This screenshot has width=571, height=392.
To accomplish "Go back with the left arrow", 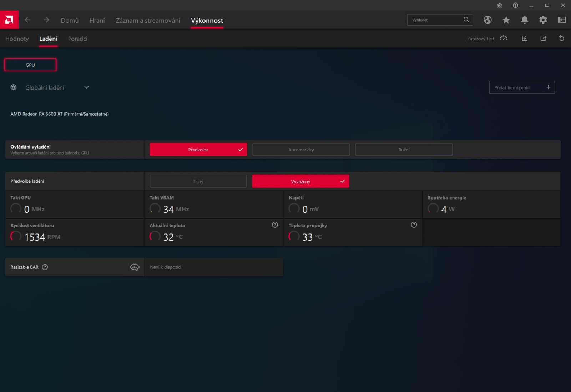I will click(27, 20).
